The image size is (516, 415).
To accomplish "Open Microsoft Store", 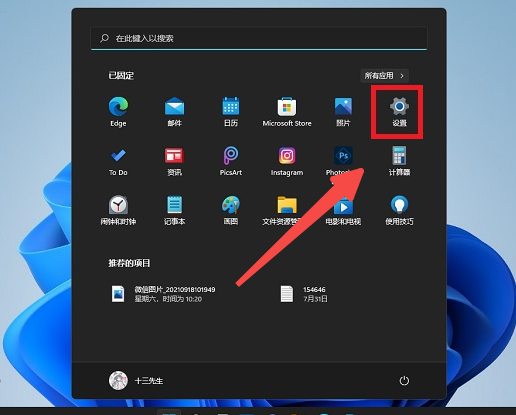I will pyautogui.click(x=287, y=111).
